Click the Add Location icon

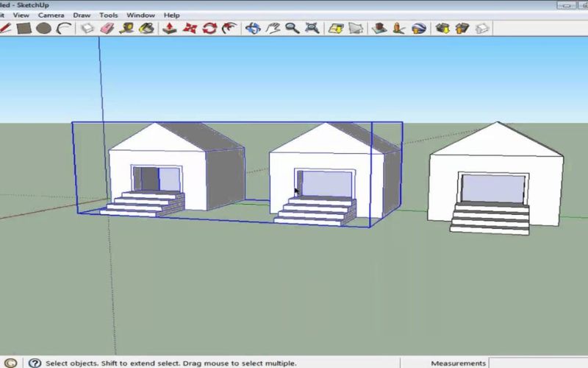tap(336, 28)
